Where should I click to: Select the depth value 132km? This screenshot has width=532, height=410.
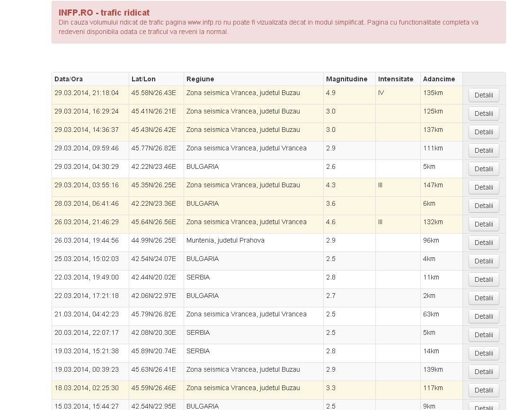(x=433, y=222)
